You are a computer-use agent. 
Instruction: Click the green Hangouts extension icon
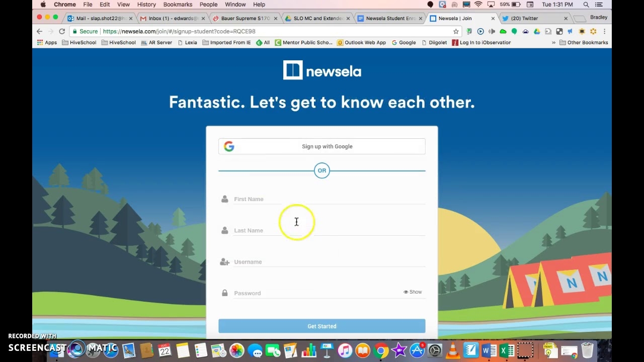click(514, 31)
